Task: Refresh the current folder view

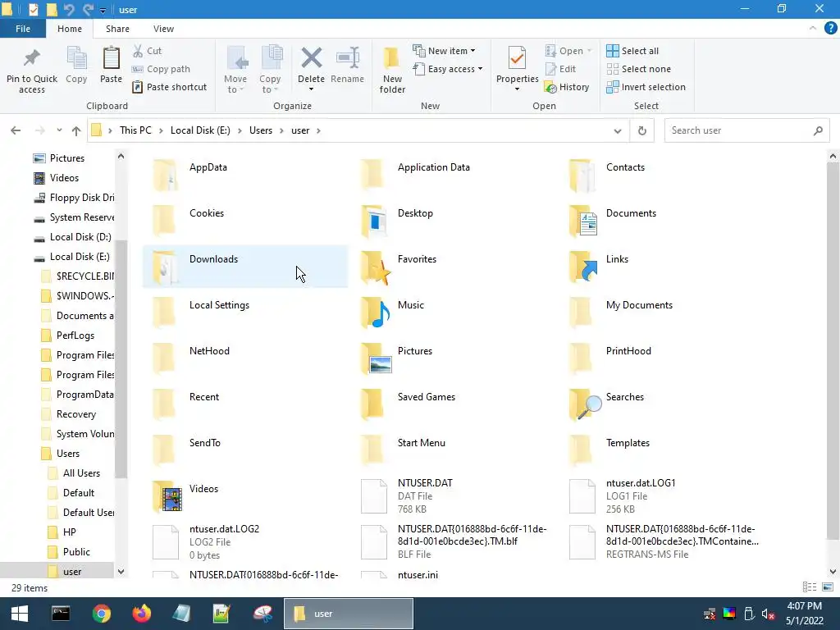Action: pos(641,130)
